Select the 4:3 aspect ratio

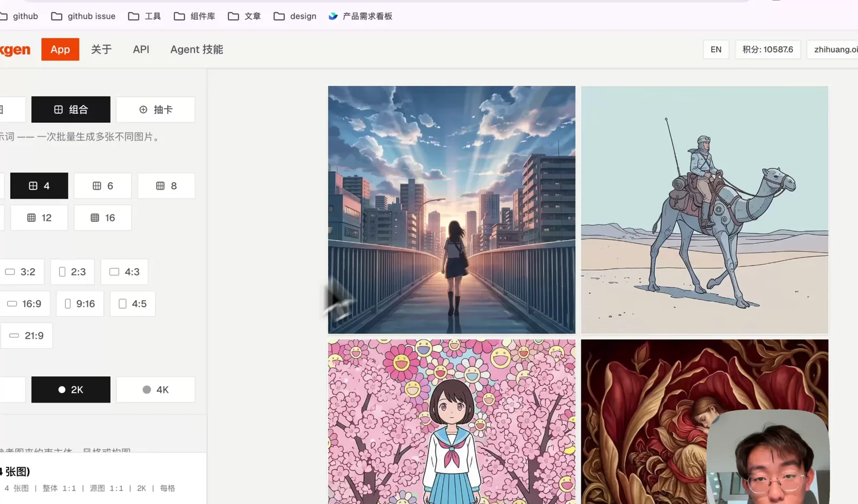click(124, 272)
